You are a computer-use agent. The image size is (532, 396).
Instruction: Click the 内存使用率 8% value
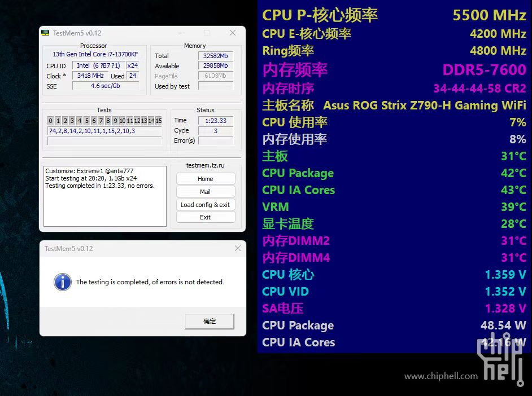518,139
